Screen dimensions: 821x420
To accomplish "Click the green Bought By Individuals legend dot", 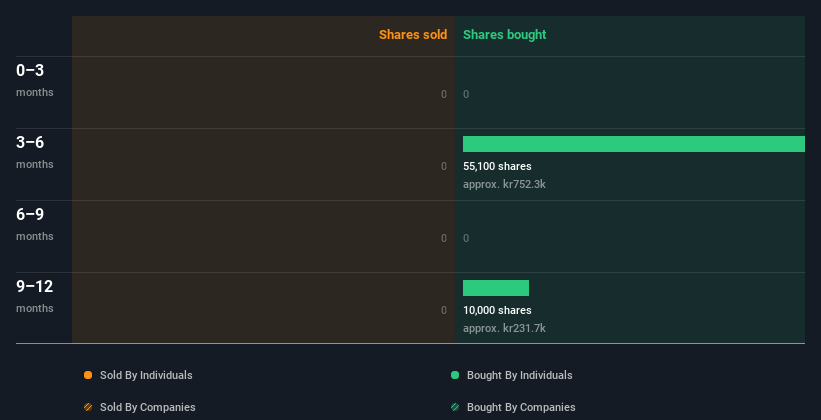I will pos(455,375).
